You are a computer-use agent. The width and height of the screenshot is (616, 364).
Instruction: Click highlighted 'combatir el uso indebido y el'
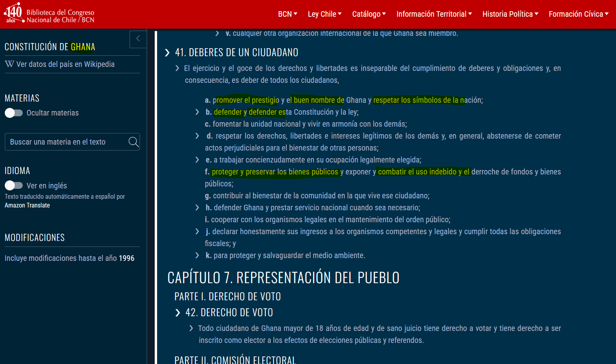pos(424,172)
